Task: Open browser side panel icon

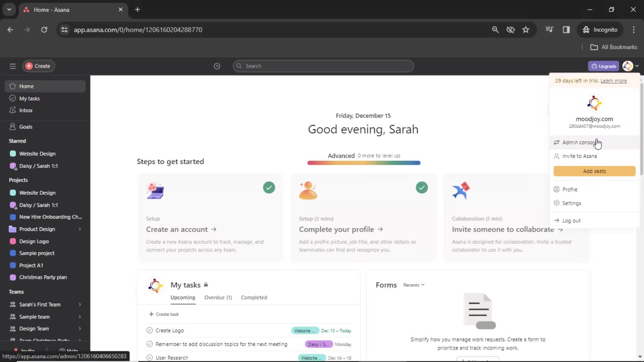Action: (566, 29)
